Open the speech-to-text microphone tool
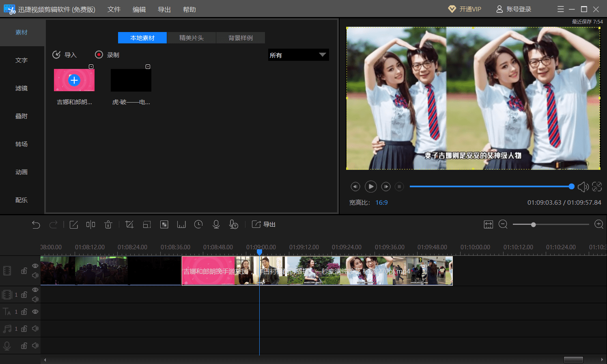The height and width of the screenshot is (364, 607). pos(234,225)
